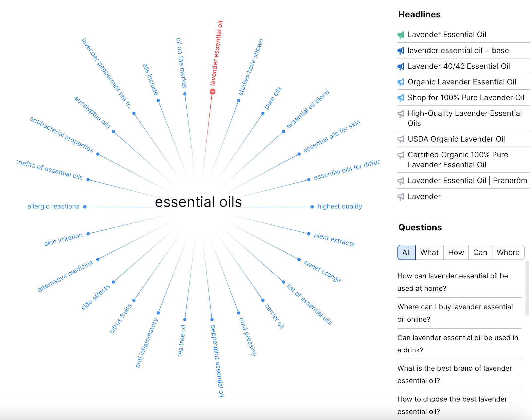Expand the "pure oils" node dot
Viewport: 532px width, 420px height.
click(262, 113)
